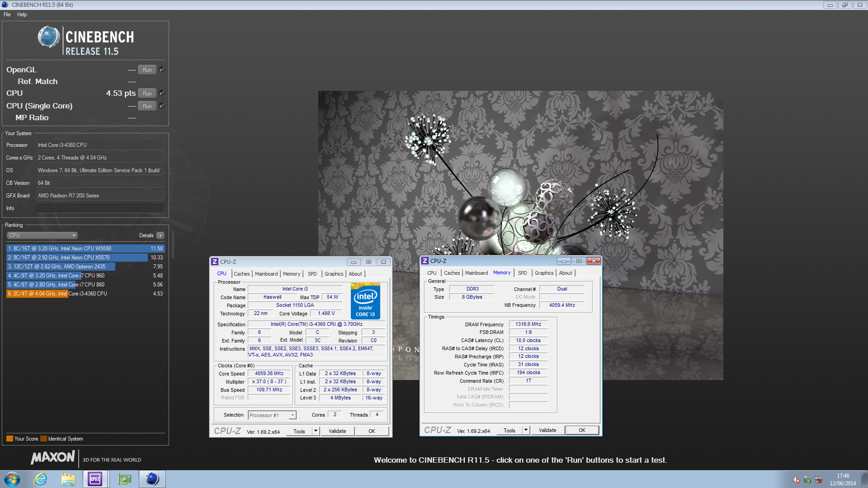Toggle the OpenGL test checkbox
The image size is (868, 488).
(x=162, y=70)
